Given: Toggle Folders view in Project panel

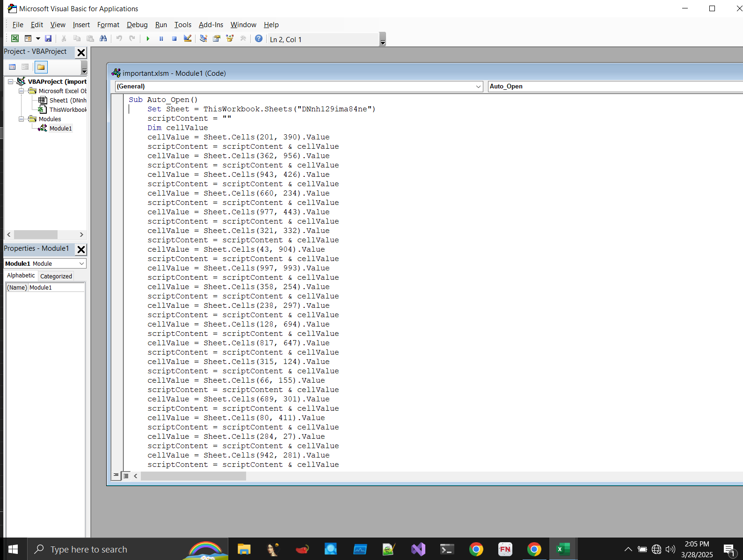Looking at the screenshot, I should 41,67.
